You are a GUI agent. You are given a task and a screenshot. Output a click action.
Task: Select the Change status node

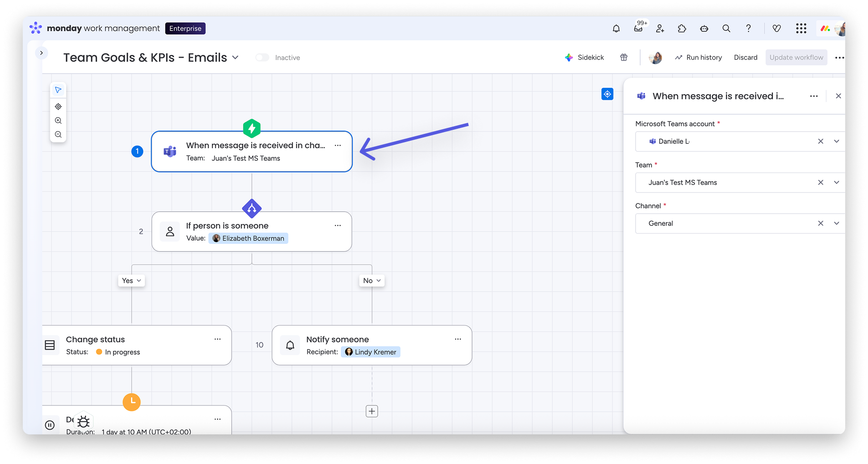[x=137, y=345]
